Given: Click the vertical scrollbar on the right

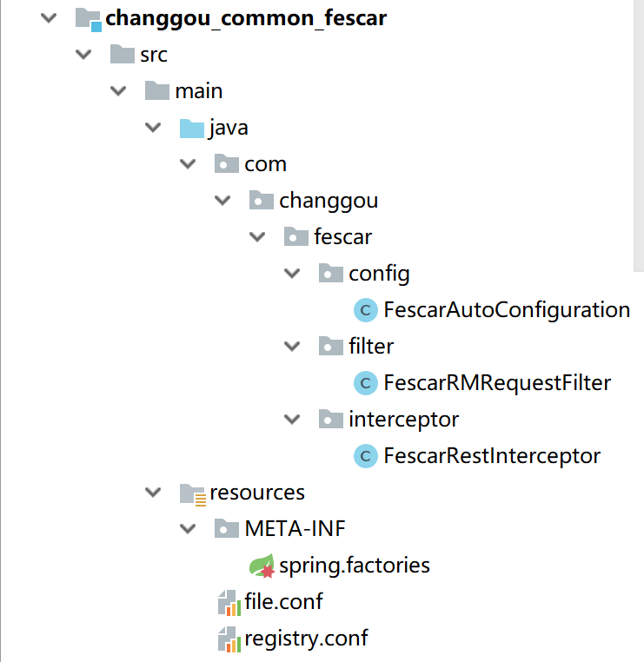Looking at the screenshot, I should (639, 136).
